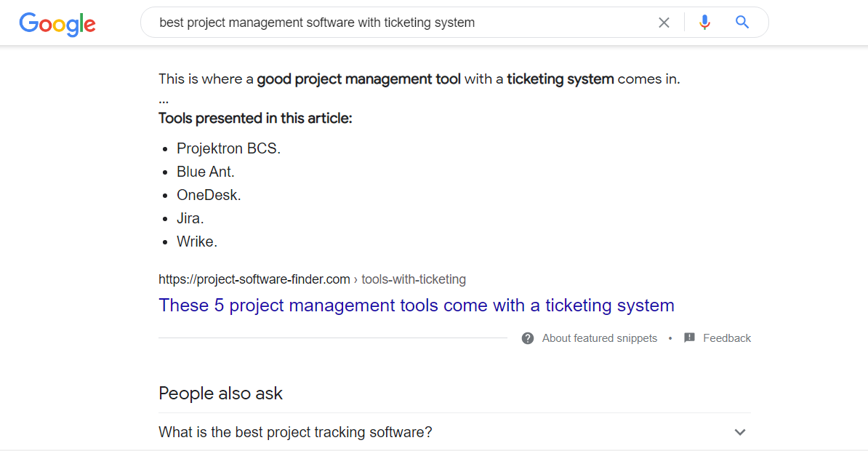The width and height of the screenshot is (868, 451).
Task: Click the About featured snippets question icon
Action: [528, 338]
